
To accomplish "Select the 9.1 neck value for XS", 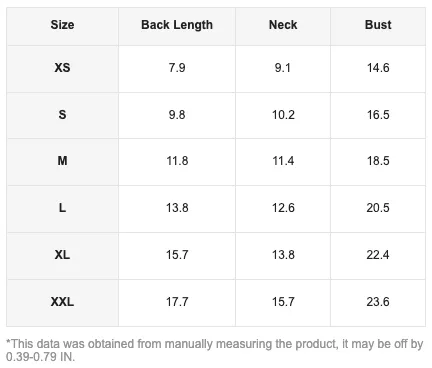I will [x=283, y=68].
